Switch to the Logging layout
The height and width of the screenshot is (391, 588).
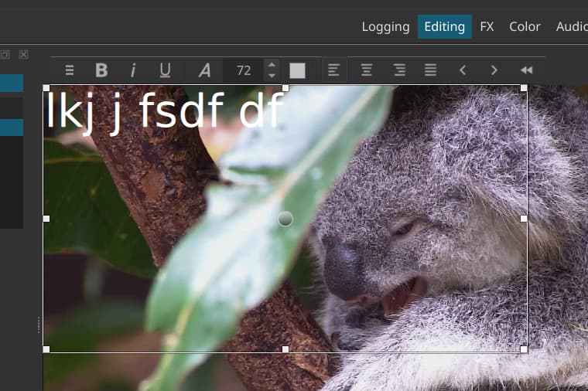(385, 26)
